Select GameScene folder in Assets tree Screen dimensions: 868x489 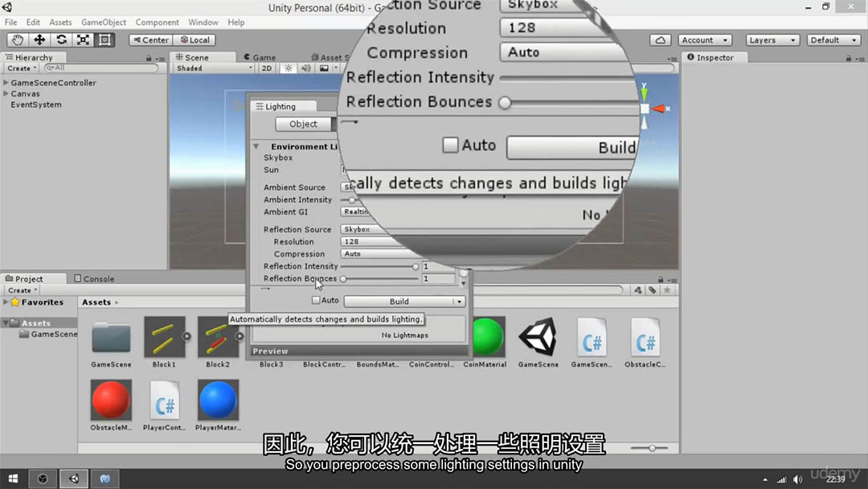coord(48,334)
